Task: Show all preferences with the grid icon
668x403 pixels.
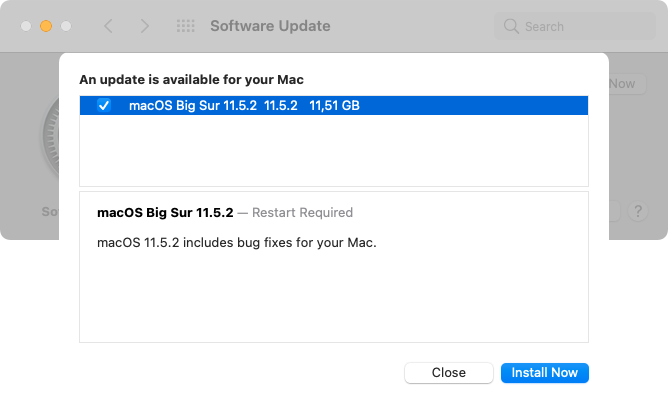Action: [x=186, y=26]
